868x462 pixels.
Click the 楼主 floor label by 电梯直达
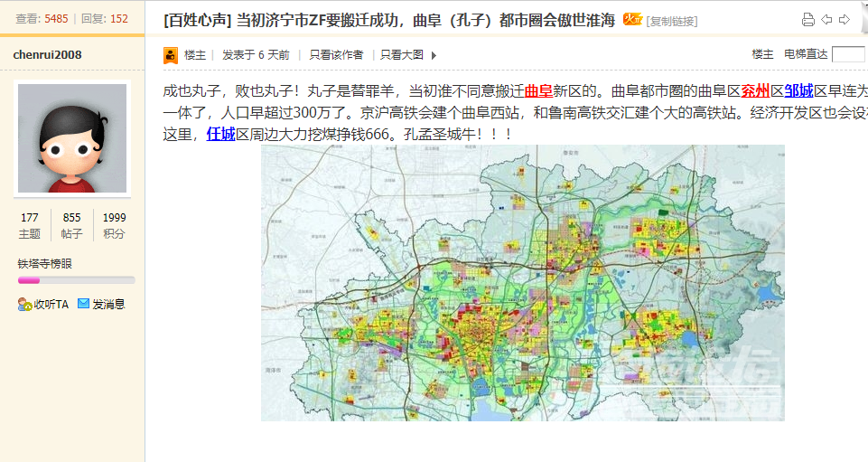tap(762, 54)
